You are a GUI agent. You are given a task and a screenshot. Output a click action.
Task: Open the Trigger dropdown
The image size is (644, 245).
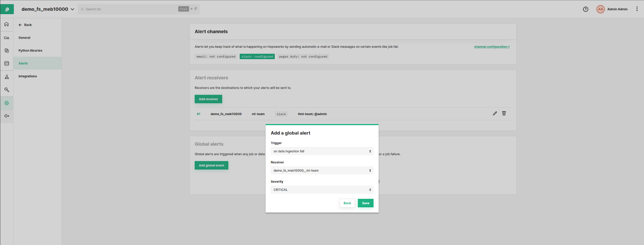click(322, 151)
